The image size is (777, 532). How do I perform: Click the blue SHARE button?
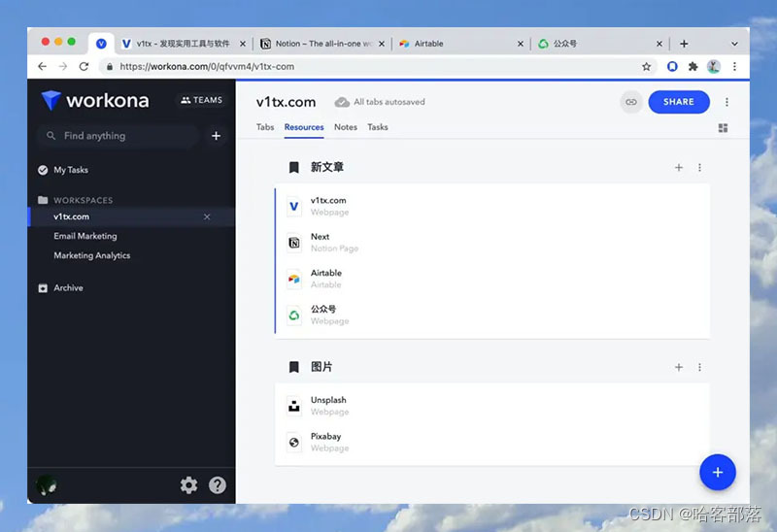click(x=679, y=102)
